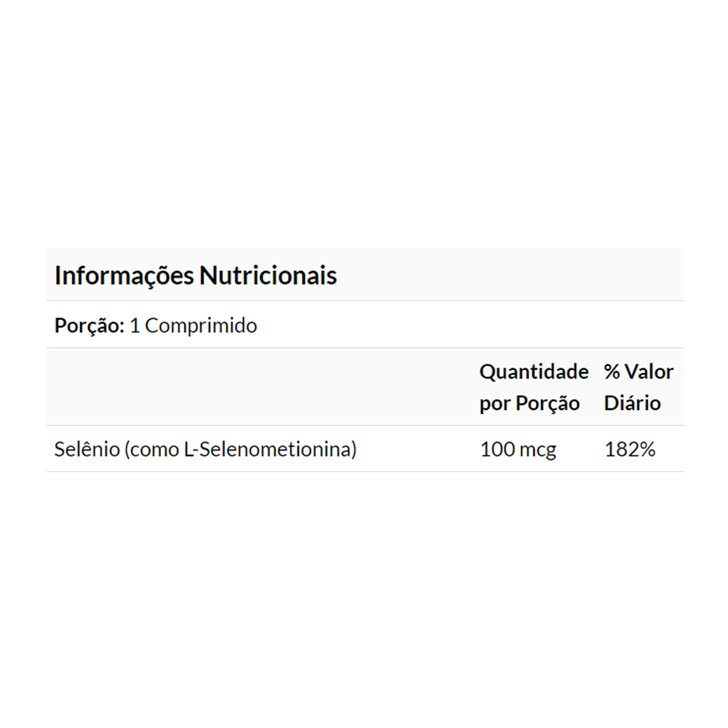728x728 pixels.
Task: Click the Quantidade por Porção column header
Action: coord(534,387)
